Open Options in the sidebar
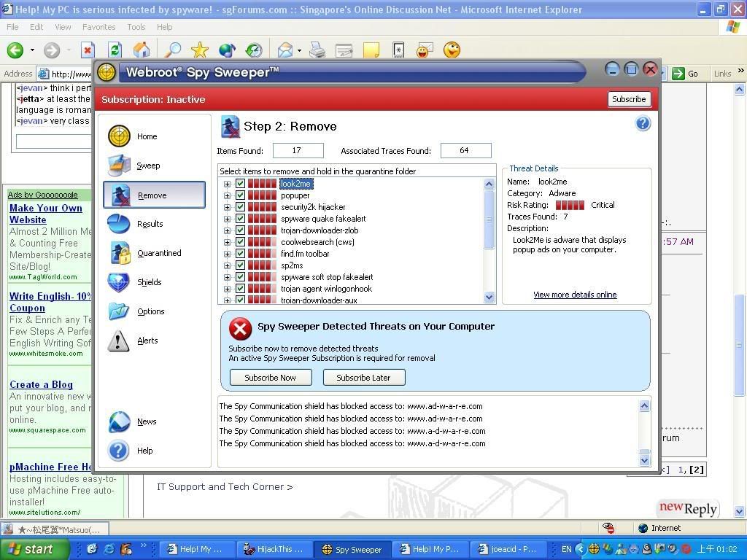Image resolution: width=747 pixels, height=560 pixels. click(150, 311)
